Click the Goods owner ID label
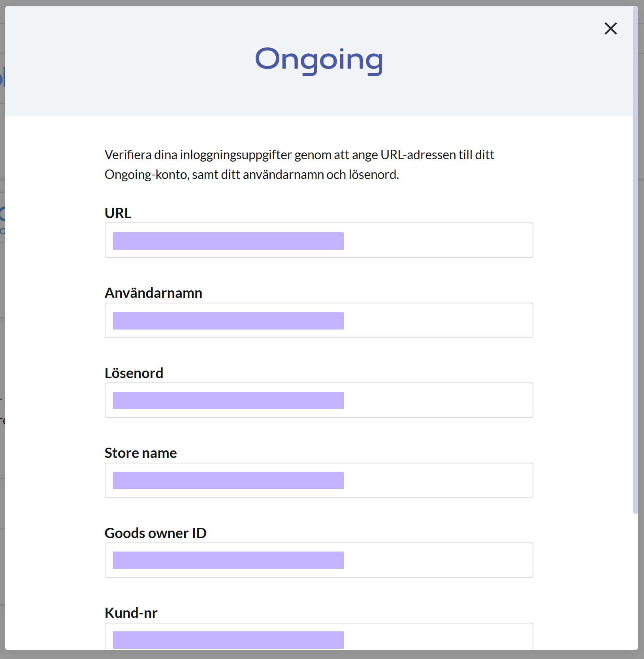This screenshot has width=644, height=659. click(x=155, y=533)
